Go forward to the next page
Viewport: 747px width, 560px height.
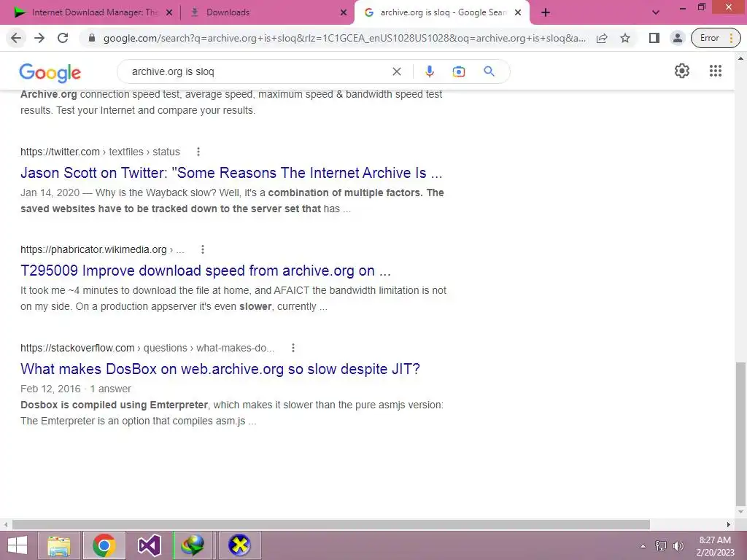coord(39,38)
